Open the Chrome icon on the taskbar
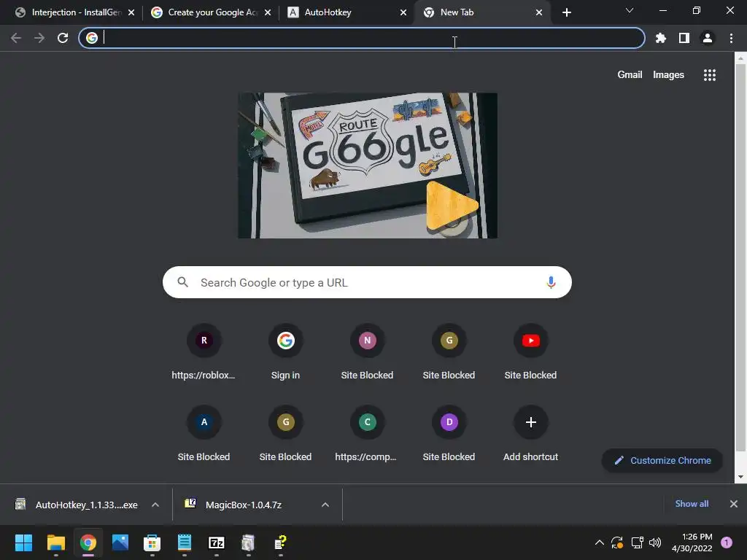The image size is (747, 560). tap(88, 542)
